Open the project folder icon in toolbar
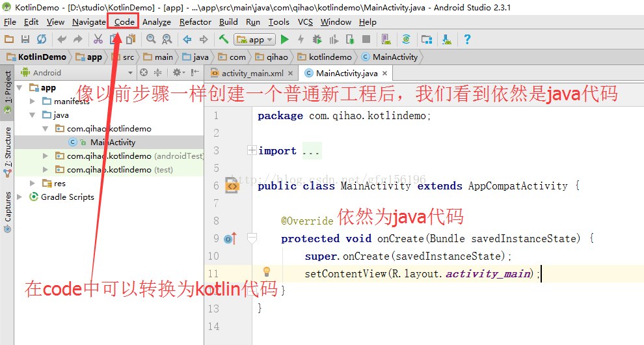The height and width of the screenshot is (345, 644). pyautogui.click(x=9, y=40)
